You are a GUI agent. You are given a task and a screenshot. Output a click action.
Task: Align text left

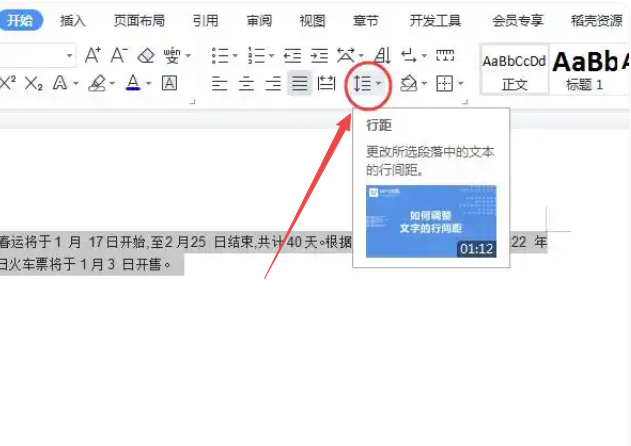pyautogui.click(x=220, y=83)
